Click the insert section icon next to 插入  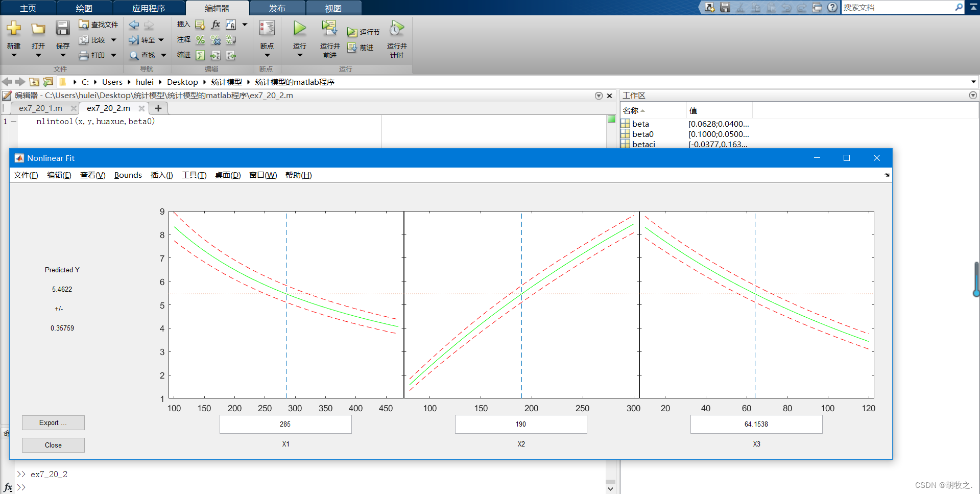200,25
